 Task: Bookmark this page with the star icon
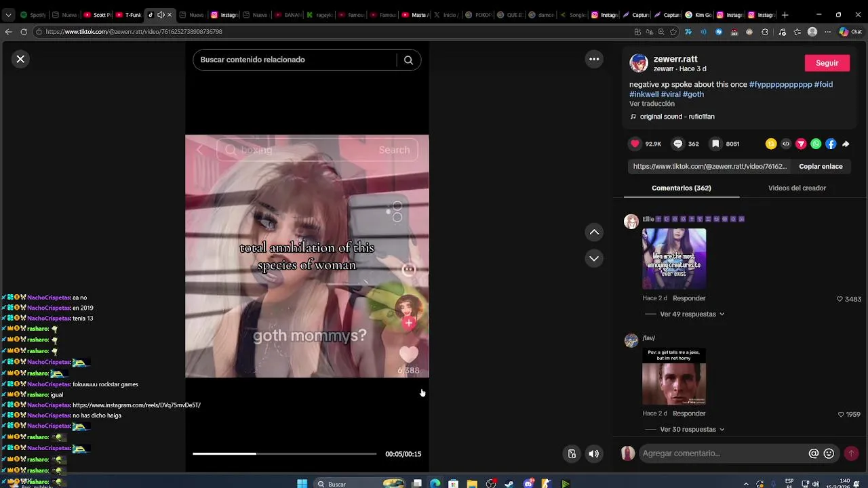[673, 32]
